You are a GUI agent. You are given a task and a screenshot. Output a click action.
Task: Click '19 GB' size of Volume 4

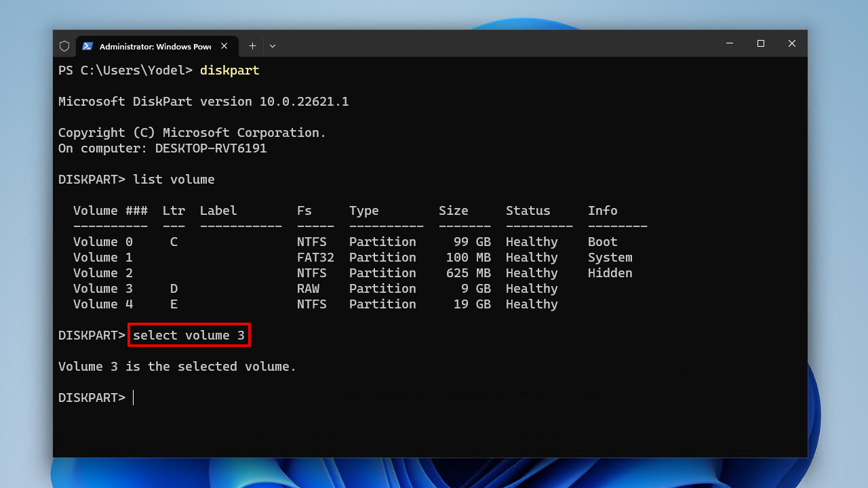[x=472, y=304]
